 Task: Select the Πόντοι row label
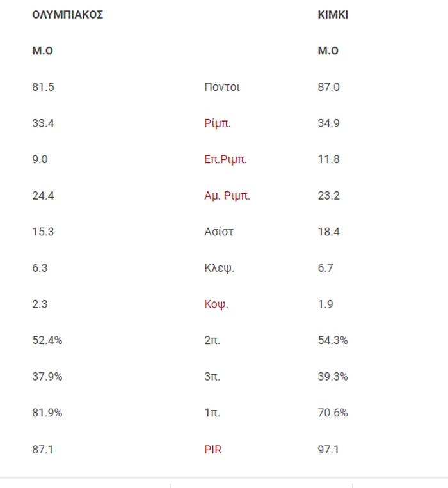221,87
